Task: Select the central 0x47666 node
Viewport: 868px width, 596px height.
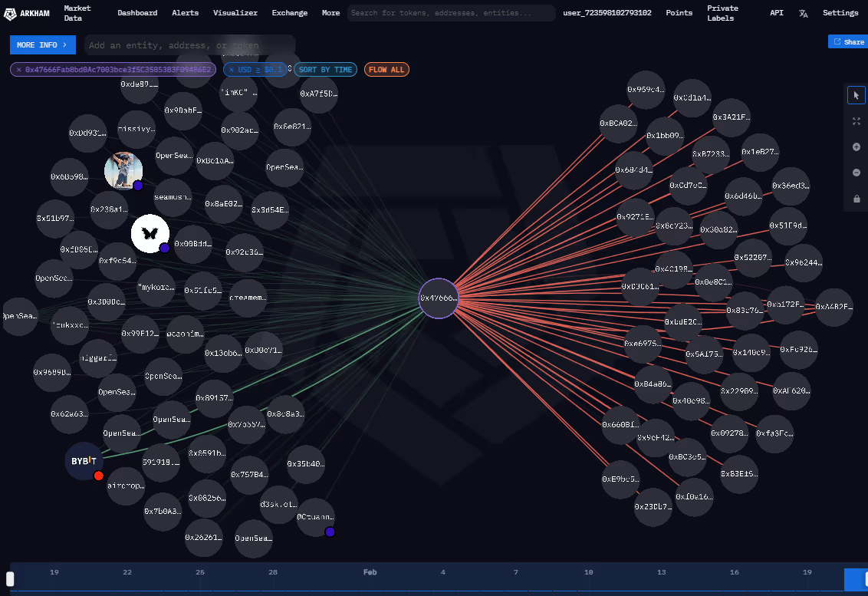Action: tap(439, 298)
